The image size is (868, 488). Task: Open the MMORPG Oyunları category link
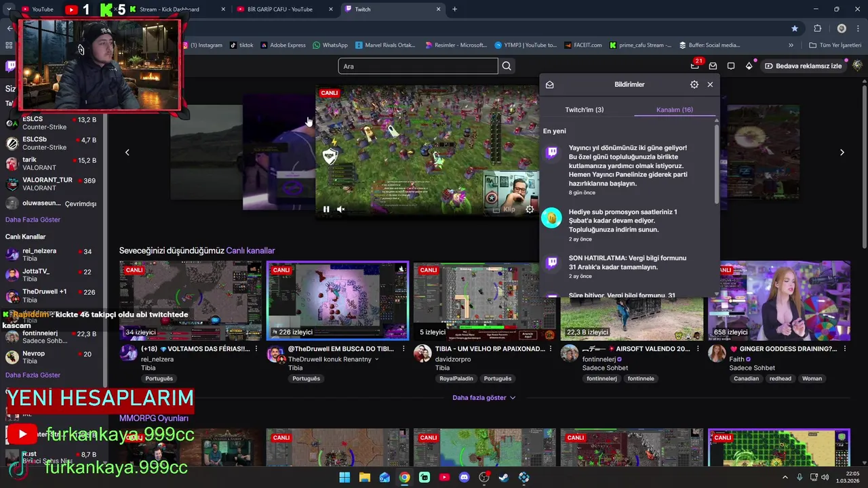(154, 418)
